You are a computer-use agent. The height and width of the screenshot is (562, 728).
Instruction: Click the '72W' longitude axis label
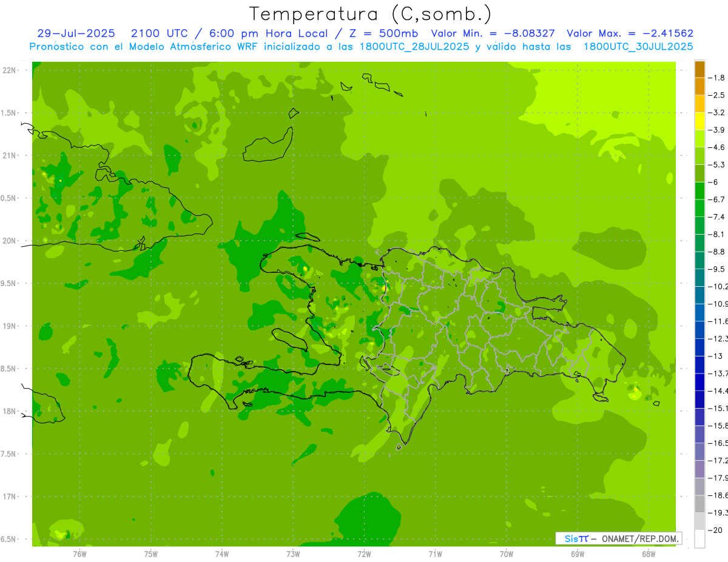coord(364,554)
